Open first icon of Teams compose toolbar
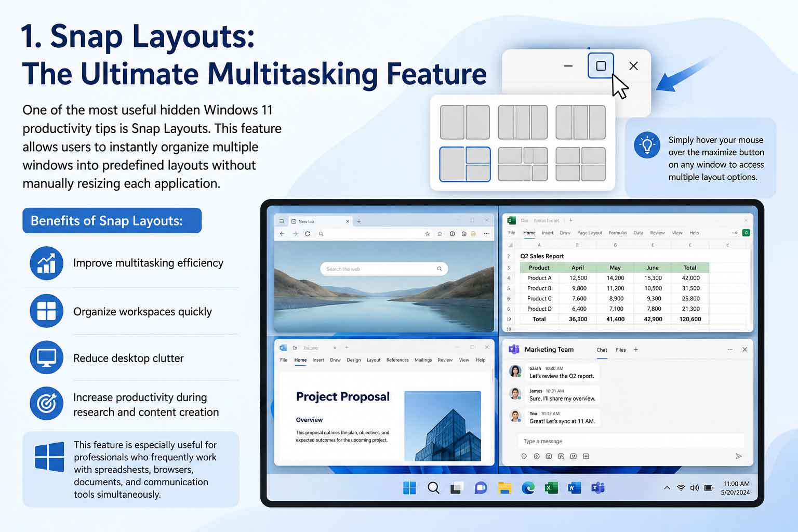 (x=524, y=456)
